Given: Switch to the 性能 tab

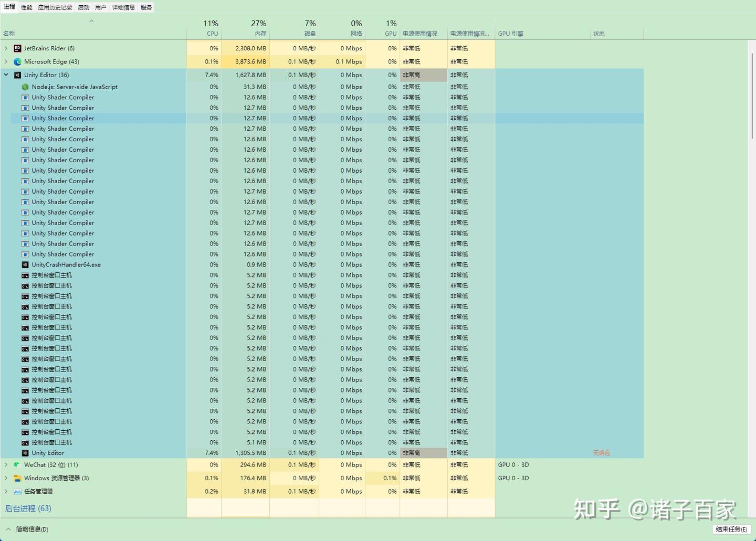Looking at the screenshot, I should coord(27,7).
